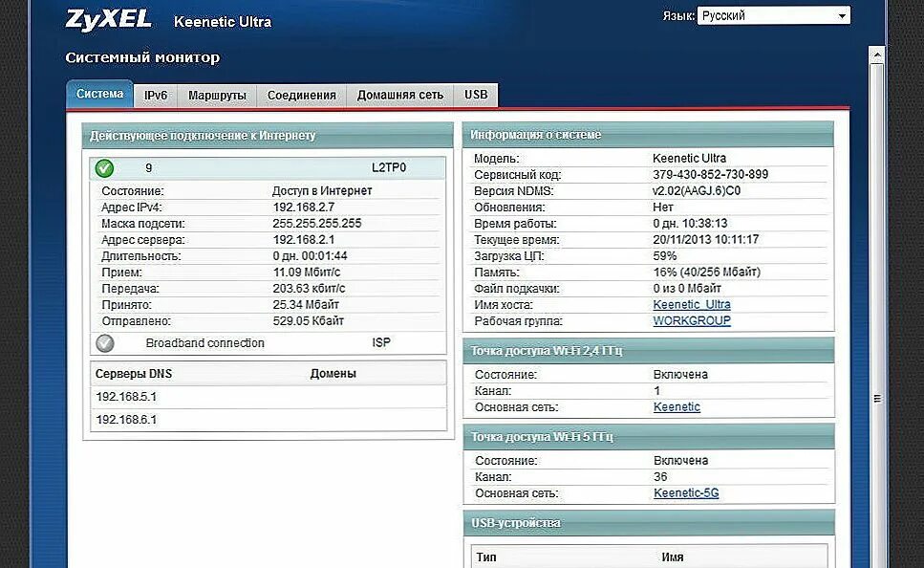Click server address 192.168.2.1

coord(304,239)
